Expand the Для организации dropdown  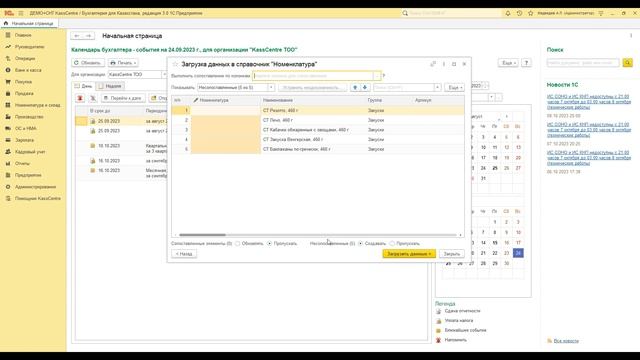tap(164, 75)
